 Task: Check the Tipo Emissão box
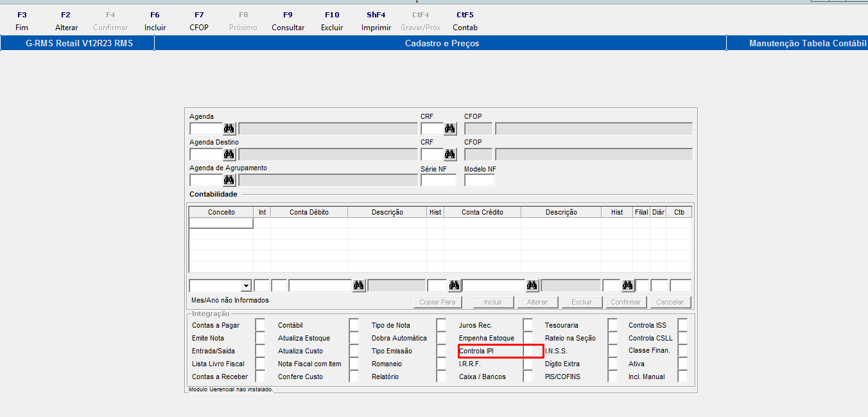[x=441, y=351]
